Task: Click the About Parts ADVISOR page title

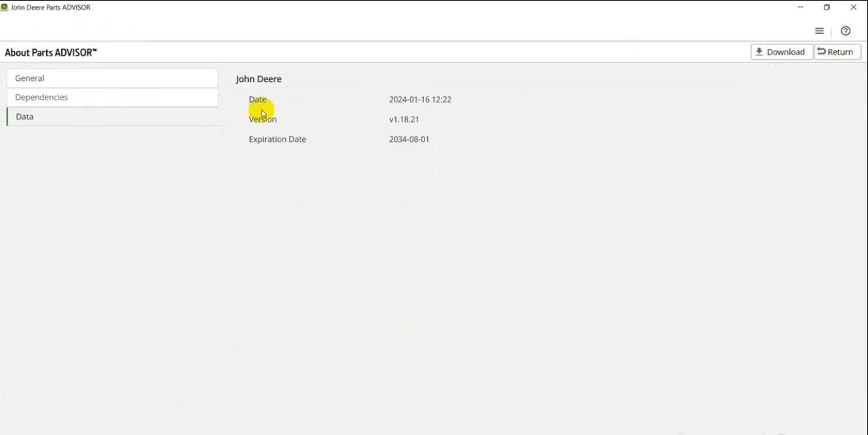Action: click(51, 52)
